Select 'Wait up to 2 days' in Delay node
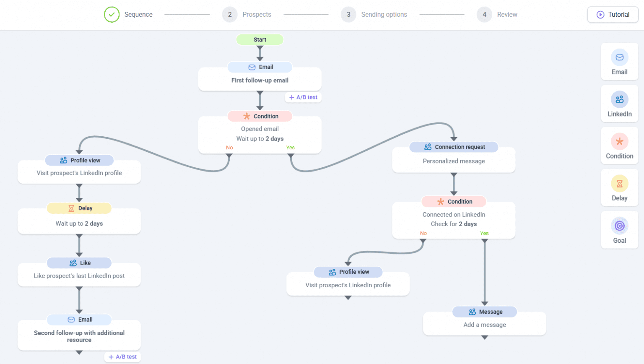Image resolution: width=644 pixels, height=364 pixels. pos(79,224)
